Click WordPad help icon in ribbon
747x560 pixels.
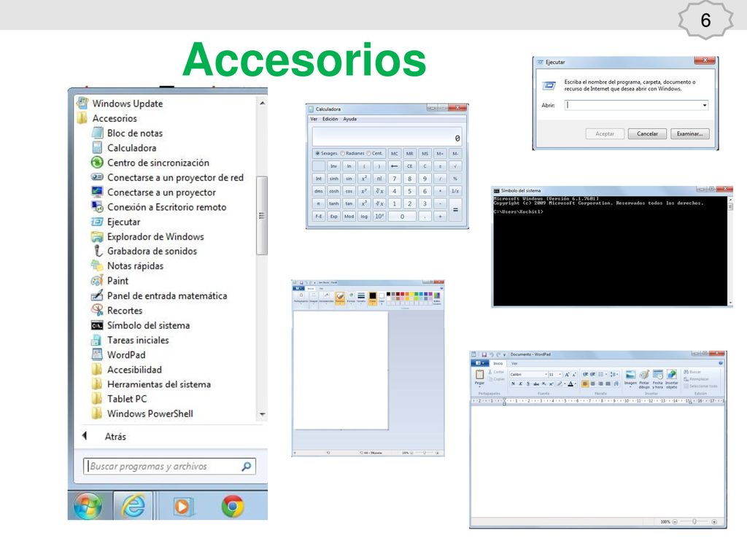point(721,363)
